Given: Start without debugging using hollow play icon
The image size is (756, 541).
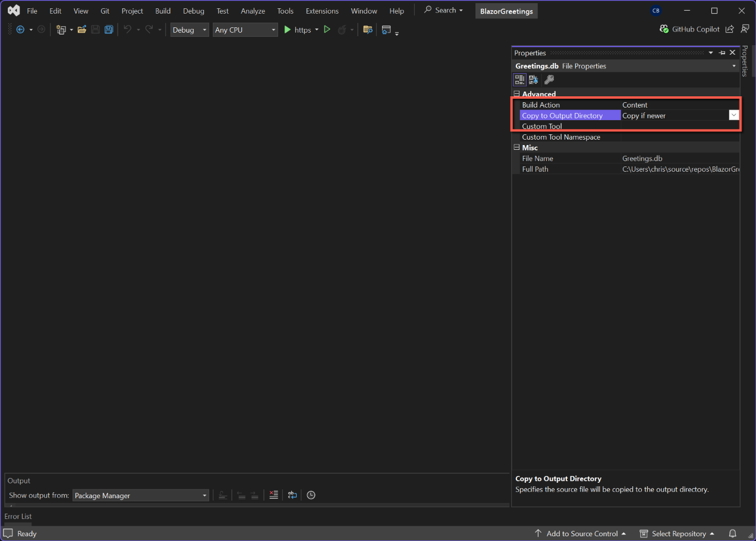Looking at the screenshot, I should (x=327, y=30).
